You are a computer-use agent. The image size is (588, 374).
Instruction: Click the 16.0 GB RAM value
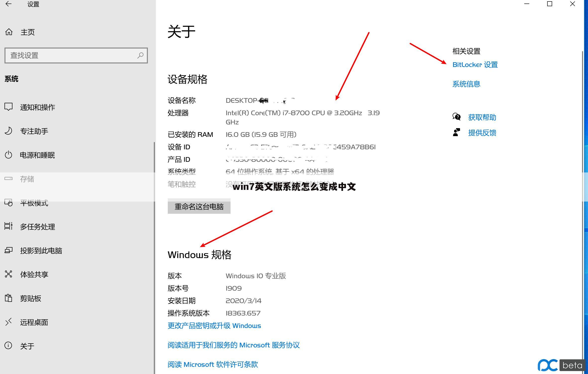[x=261, y=135]
